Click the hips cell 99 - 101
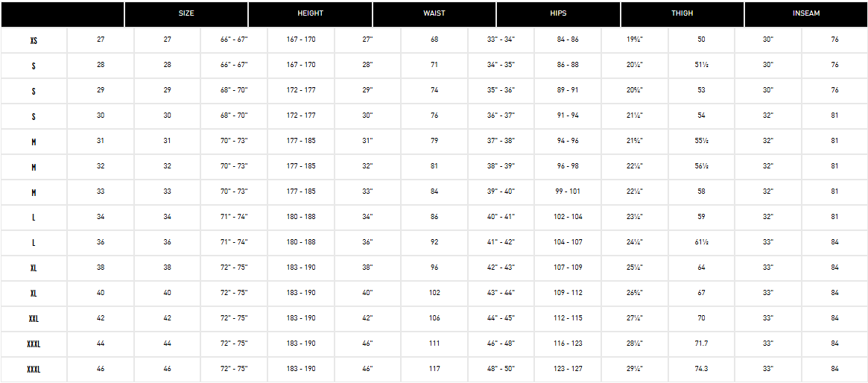The height and width of the screenshot is (383, 868). click(568, 191)
